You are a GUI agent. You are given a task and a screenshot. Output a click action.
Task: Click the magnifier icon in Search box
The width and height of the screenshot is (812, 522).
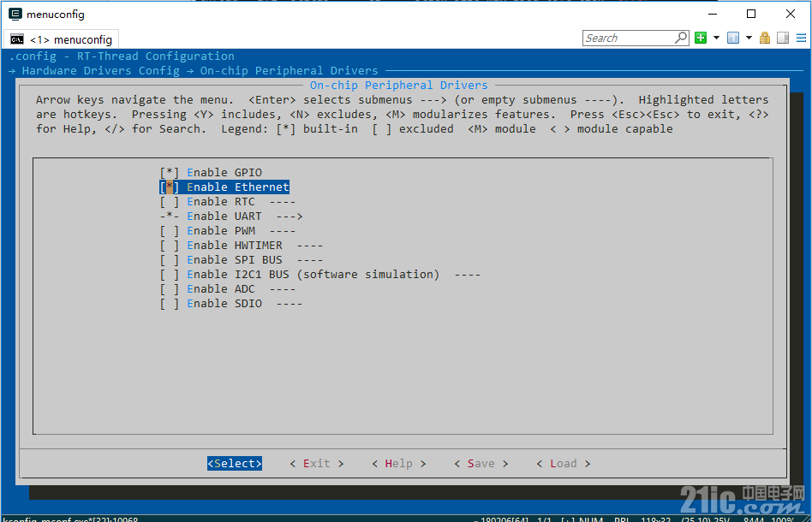click(x=681, y=38)
